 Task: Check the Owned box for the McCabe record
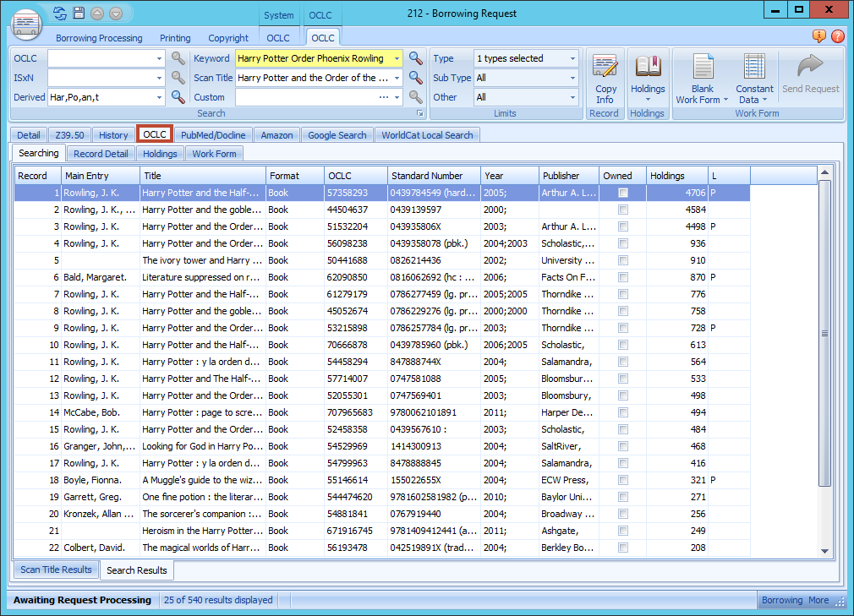[x=622, y=412]
